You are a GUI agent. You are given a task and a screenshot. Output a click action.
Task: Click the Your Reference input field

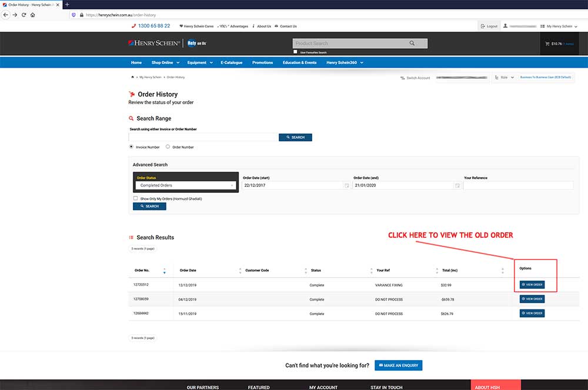[517, 185]
